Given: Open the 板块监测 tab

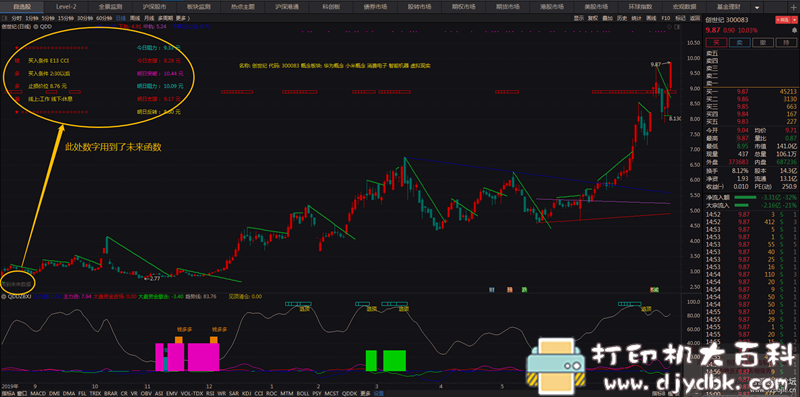Looking at the screenshot, I should 197,8.
